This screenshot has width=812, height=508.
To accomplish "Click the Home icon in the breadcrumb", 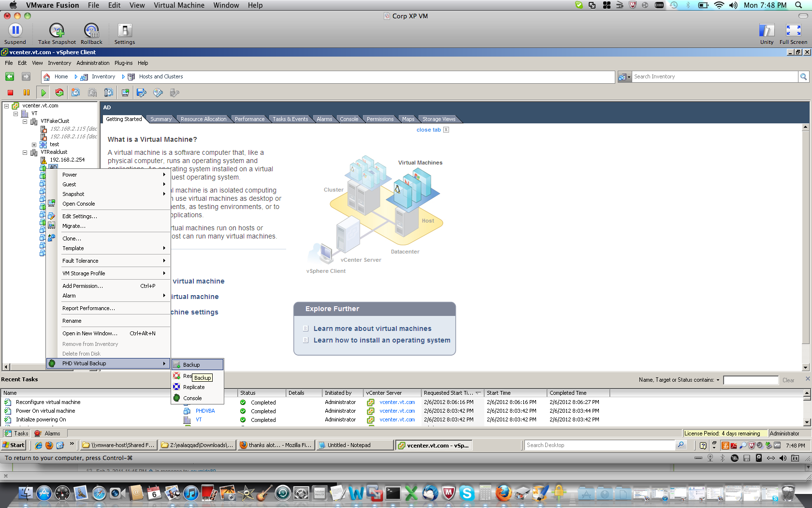I will pyautogui.click(x=47, y=76).
